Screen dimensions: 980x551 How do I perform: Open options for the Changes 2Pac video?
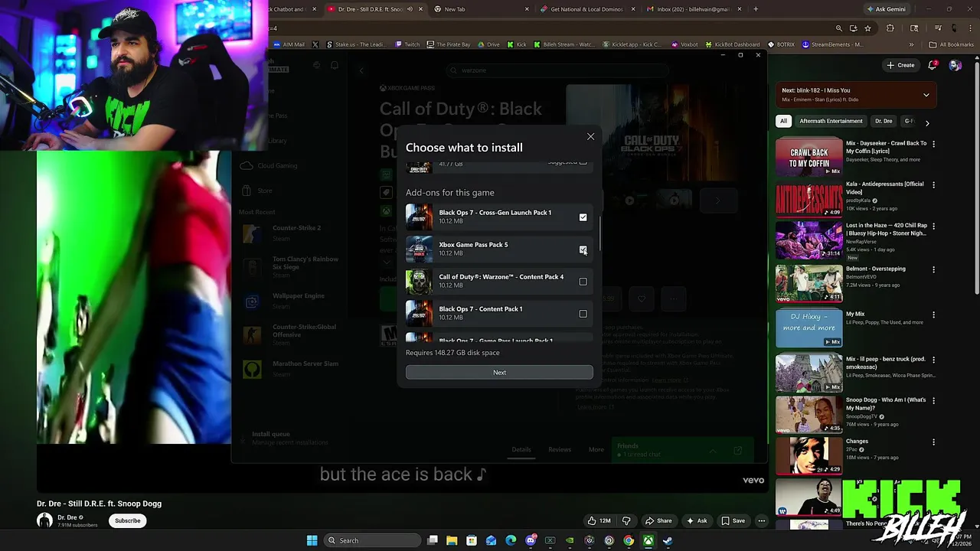click(933, 442)
